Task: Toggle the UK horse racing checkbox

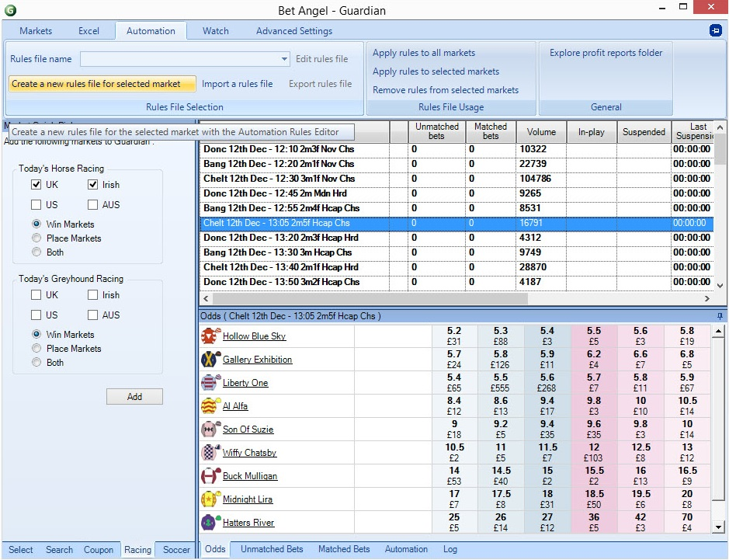Action: (36, 185)
